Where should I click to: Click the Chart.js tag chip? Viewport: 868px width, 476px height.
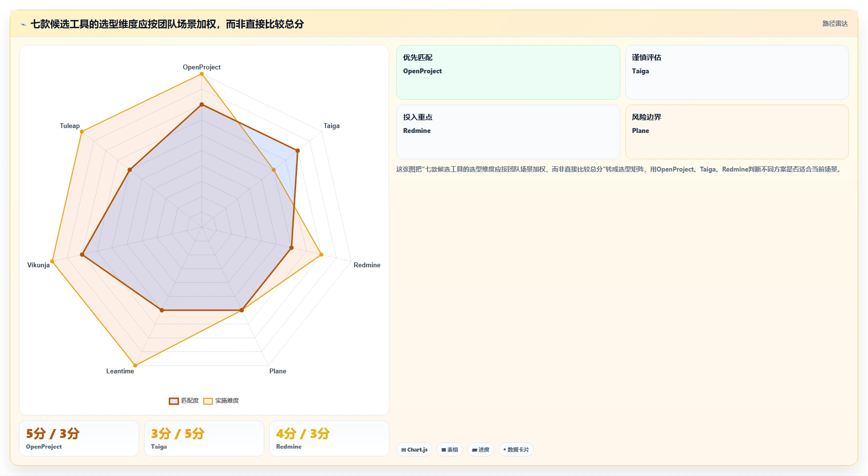(414, 450)
